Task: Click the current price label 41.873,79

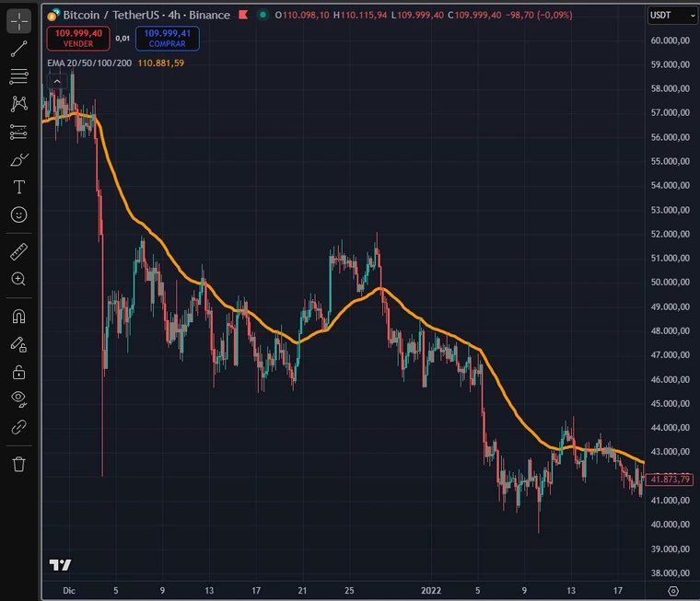Action: pos(670,480)
